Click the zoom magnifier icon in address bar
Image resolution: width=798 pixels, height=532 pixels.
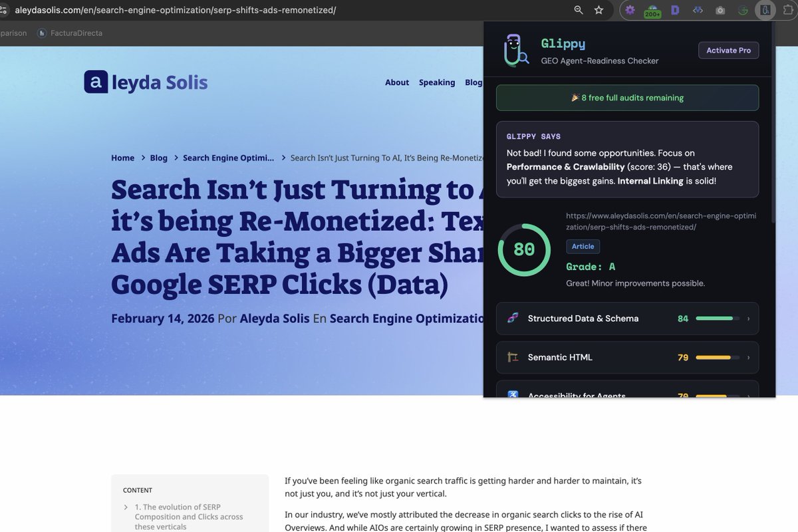(579, 10)
